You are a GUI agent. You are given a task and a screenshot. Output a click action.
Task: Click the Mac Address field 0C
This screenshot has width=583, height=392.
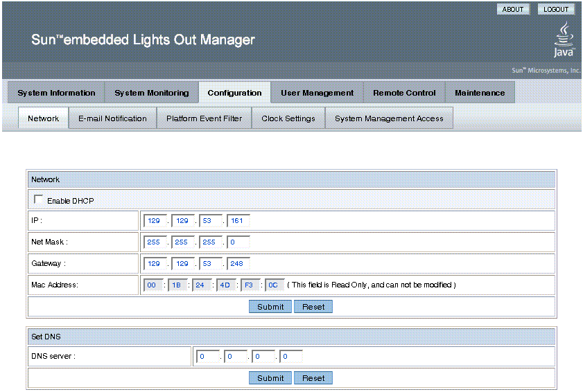(x=275, y=285)
